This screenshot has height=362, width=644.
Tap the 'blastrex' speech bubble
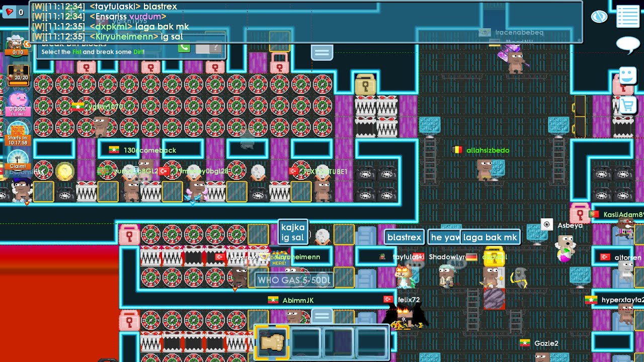(x=405, y=237)
